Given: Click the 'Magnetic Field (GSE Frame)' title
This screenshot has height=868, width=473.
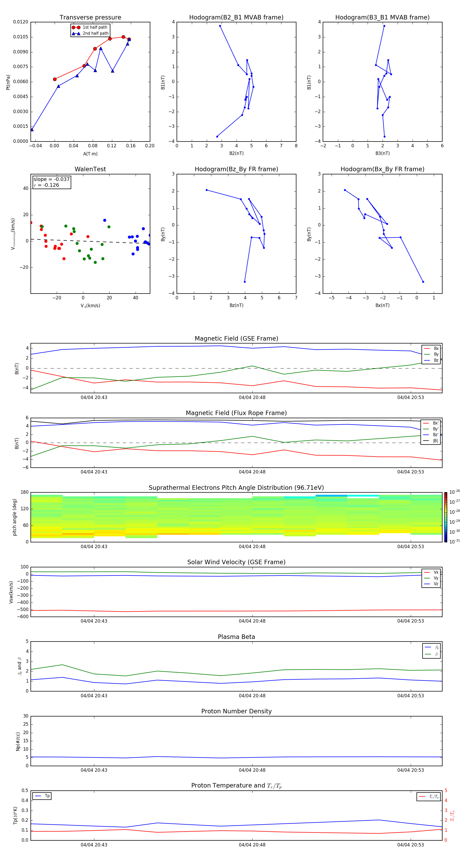Looking at the screenshot, I should 236,338.
